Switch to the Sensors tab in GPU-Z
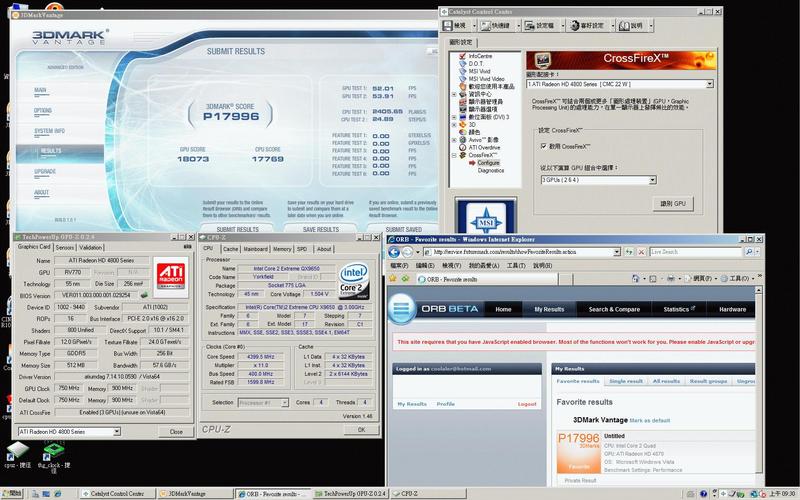Screen dimensions: 800x500 click(x=65, y=247)
